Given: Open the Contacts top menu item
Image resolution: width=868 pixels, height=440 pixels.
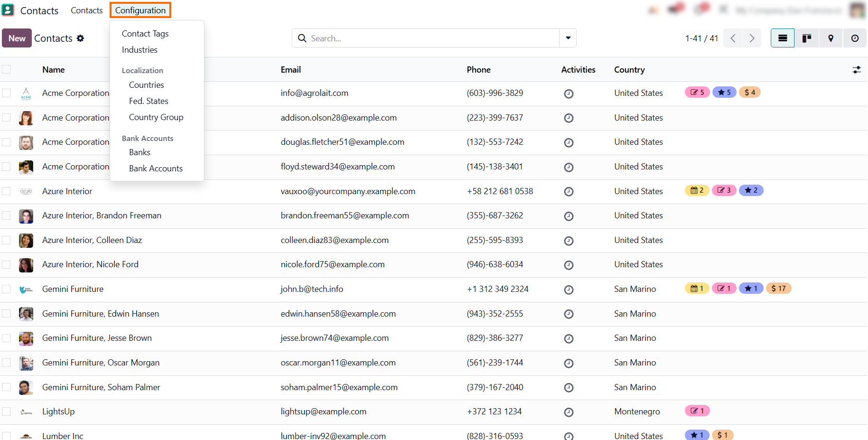Looking at the screenshot, I should [x=87, y=10].
